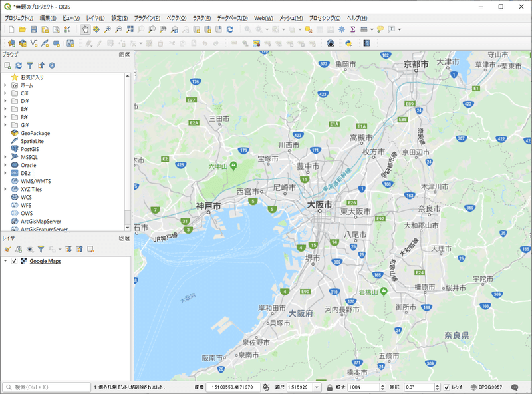This screenshot has width=532, height=394.
Task: Open the プラグイン menu
Action: (147, 18)
